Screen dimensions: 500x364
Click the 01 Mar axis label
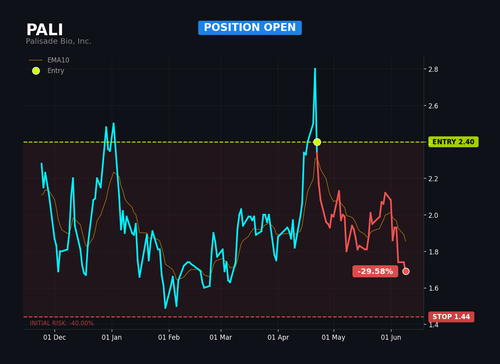point(220,337)
